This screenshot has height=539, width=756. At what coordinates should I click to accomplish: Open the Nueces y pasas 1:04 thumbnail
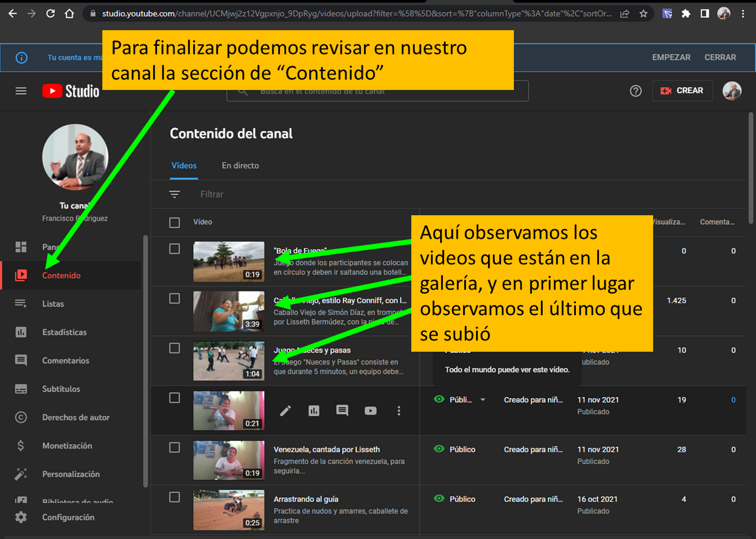[x=229, y=361]
